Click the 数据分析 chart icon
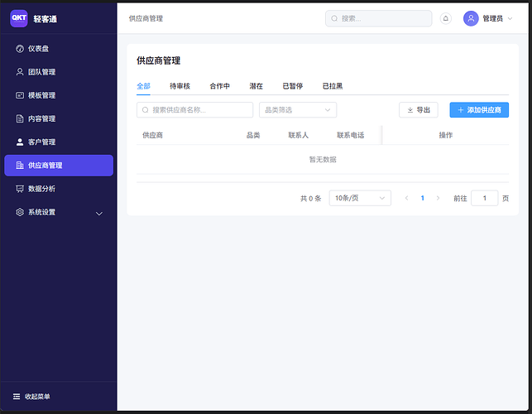532x414 pixels. 20,189
